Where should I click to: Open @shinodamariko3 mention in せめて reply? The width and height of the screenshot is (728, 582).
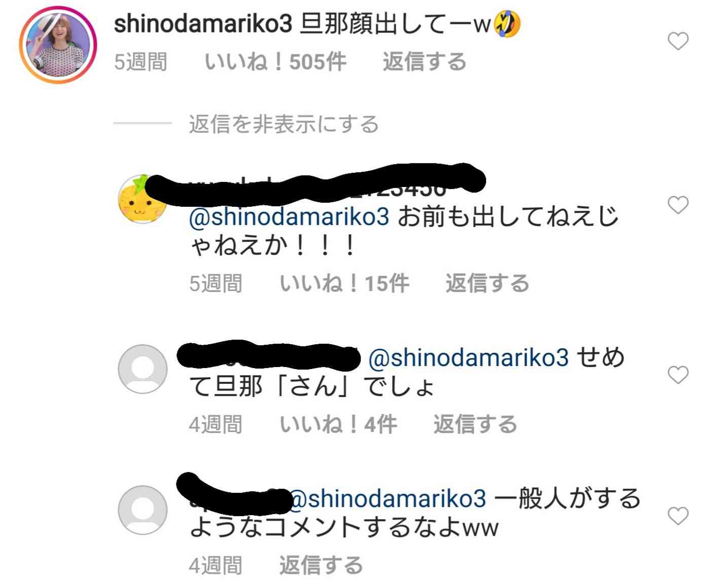468,358
